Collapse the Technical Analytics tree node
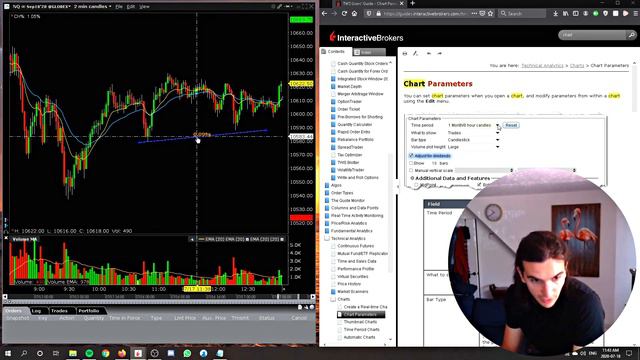Screen dimensions: 640x360 coord(327,238)
